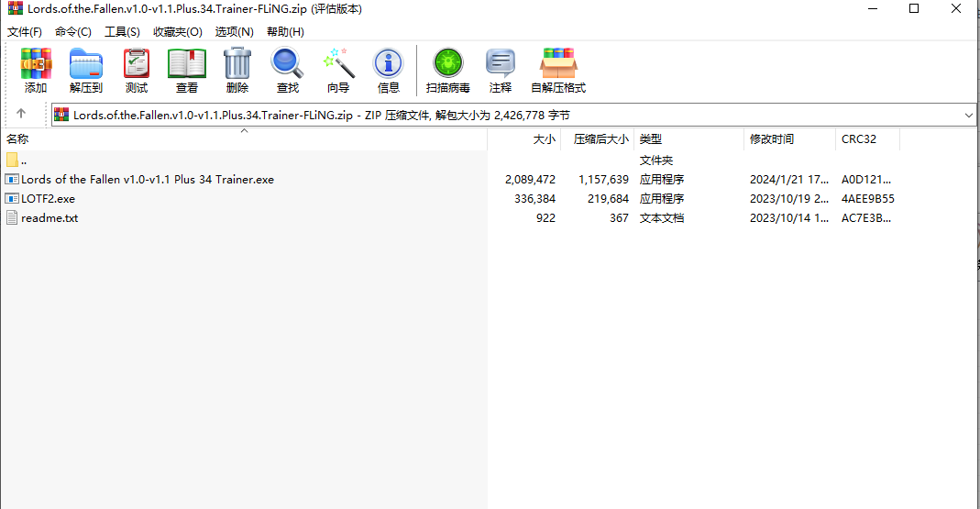
Task: Click the 添加 (Add) toolbar icon
Action: 36,65
